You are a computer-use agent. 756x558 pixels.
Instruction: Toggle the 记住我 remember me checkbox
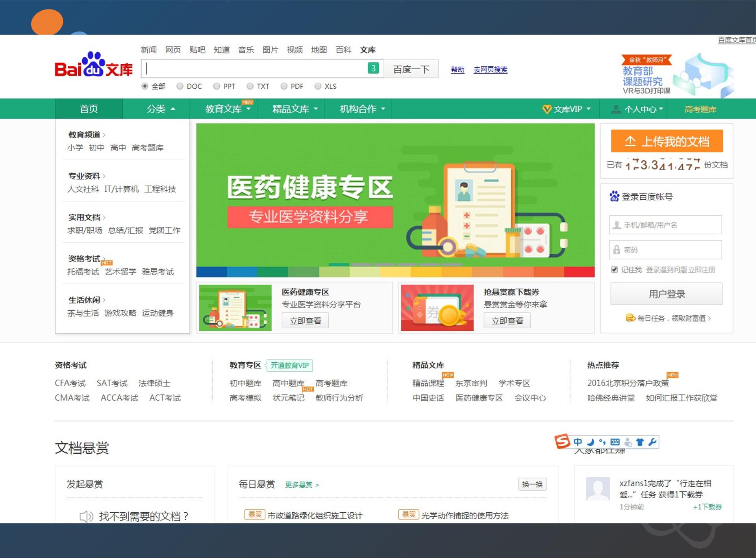(614, 269)
